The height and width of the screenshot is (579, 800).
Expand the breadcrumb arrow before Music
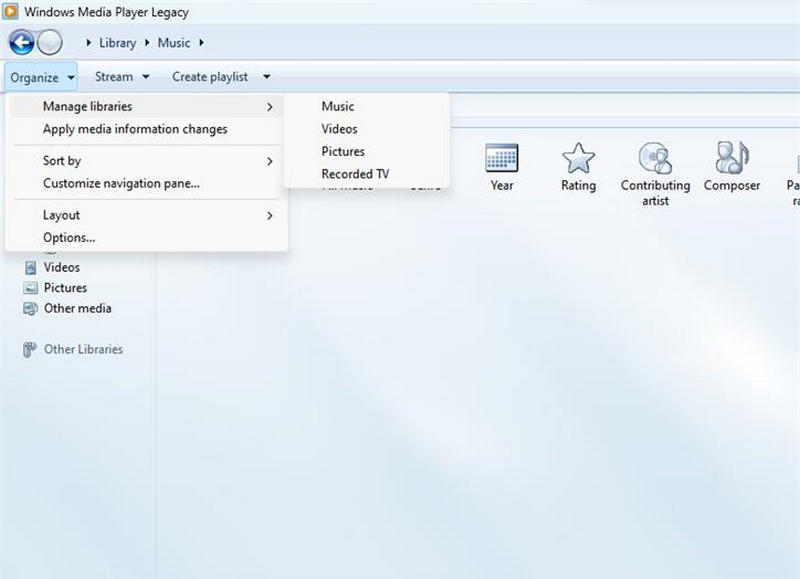pyautogui.click(x=147, y=43)
